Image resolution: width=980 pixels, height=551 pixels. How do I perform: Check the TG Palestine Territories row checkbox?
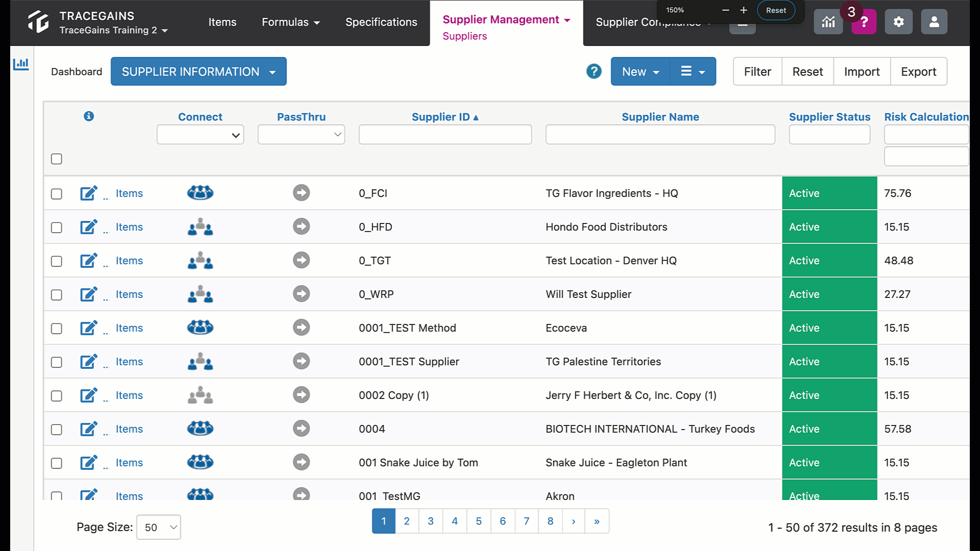click(57, 362)
